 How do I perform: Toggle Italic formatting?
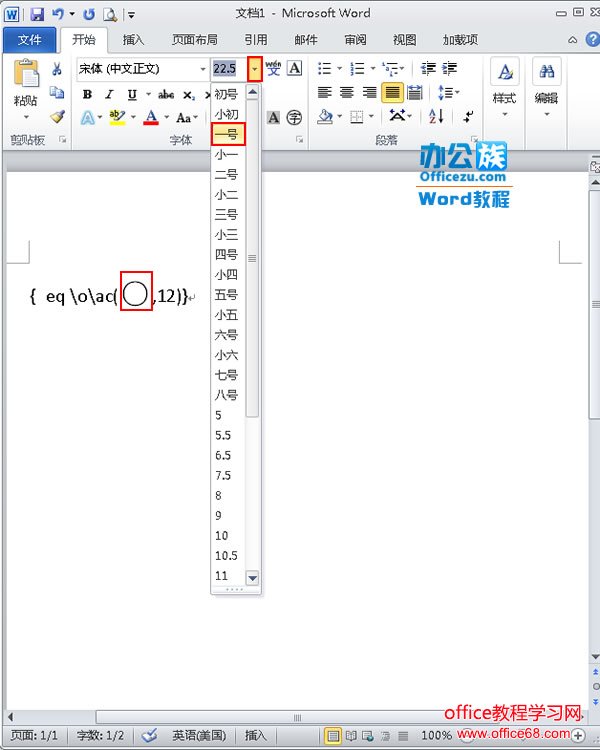pos(110,94)
